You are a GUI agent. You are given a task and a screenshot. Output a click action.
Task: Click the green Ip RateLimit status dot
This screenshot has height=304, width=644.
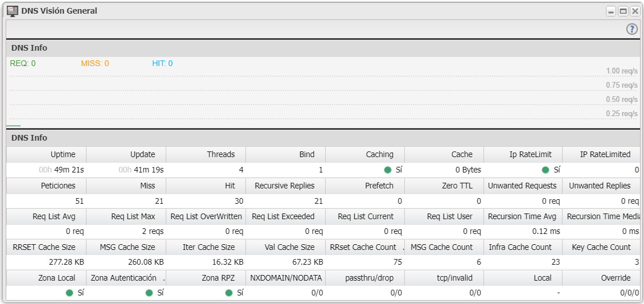[545, 170]
